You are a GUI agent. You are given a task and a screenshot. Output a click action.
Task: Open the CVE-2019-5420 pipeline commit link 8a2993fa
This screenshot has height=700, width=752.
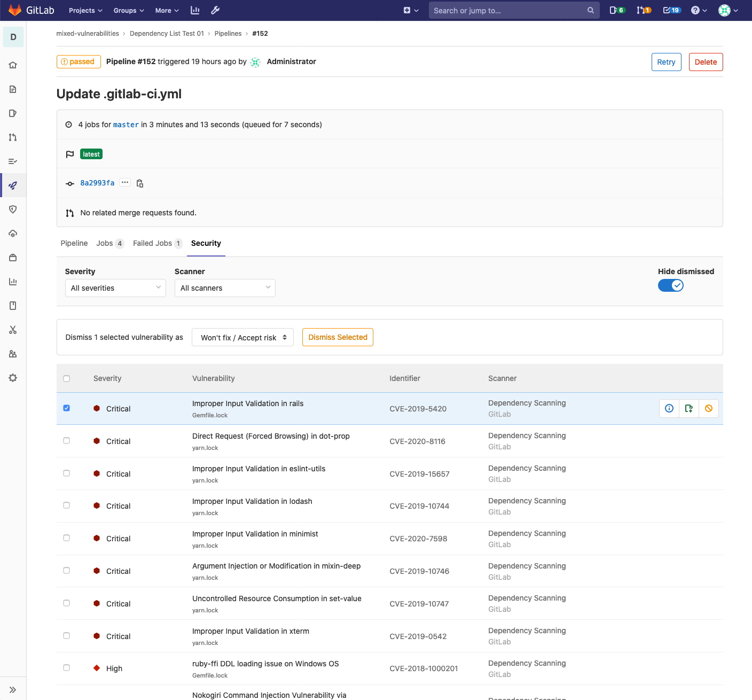coord(97,183)
